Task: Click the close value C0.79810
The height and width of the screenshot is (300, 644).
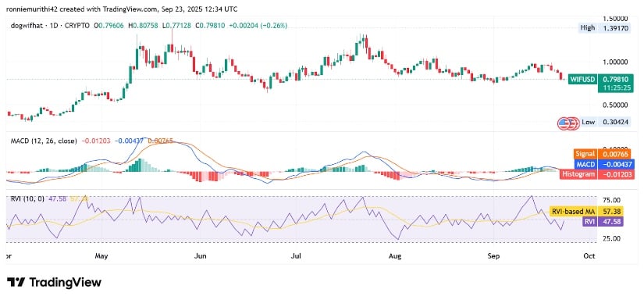Action: (210, 26)
